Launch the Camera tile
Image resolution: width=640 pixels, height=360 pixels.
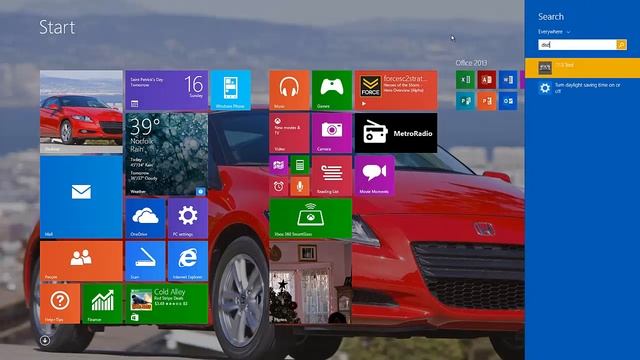[x=332, y=133]
